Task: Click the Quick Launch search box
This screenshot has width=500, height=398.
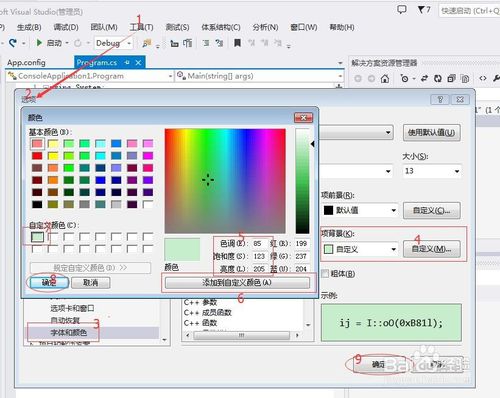Action: coord(469,11)
